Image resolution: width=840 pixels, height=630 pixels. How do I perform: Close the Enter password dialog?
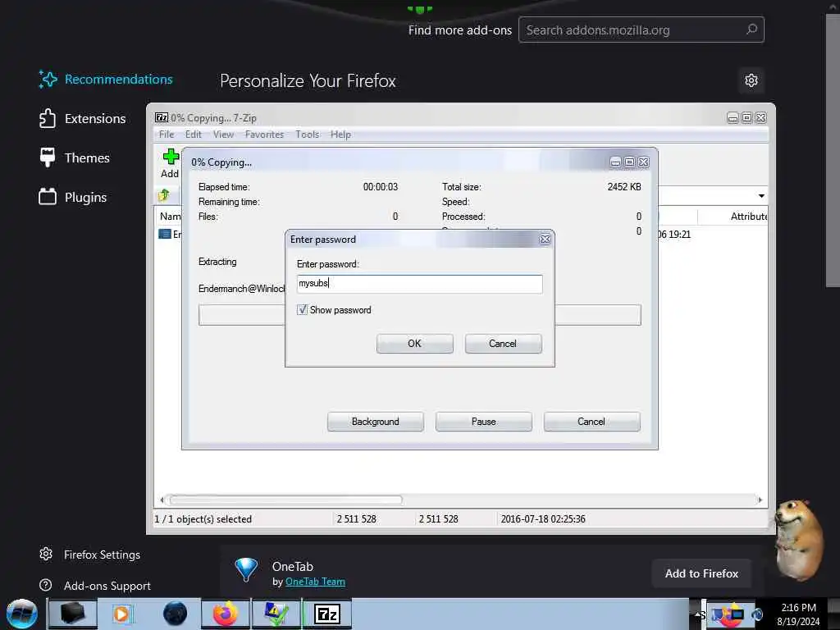(x=545, y=240)
